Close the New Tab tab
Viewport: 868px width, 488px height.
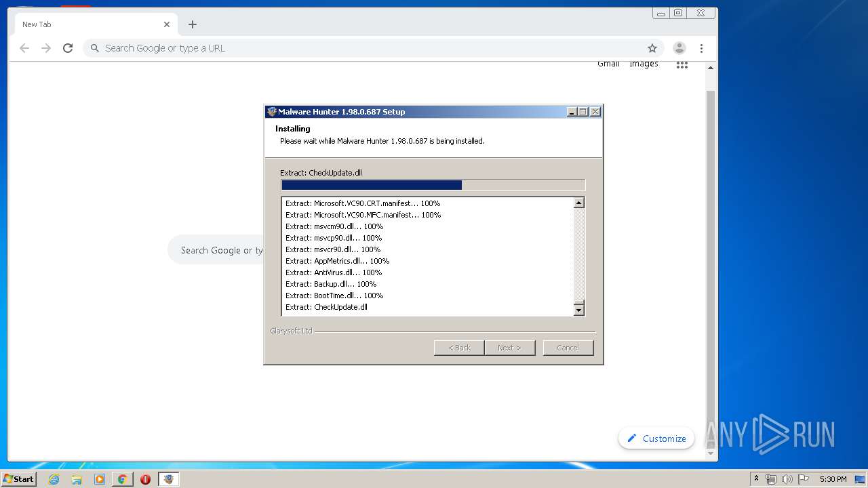coord(167,24)
